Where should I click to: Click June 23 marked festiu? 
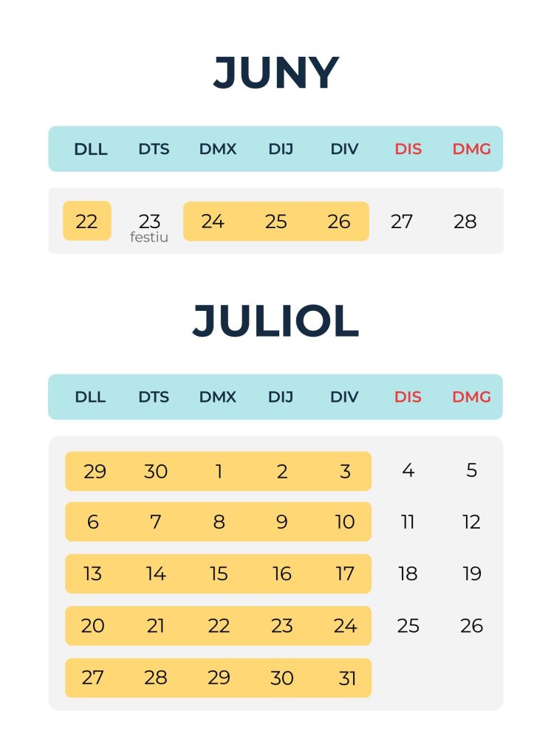click(x=149, y=222)
